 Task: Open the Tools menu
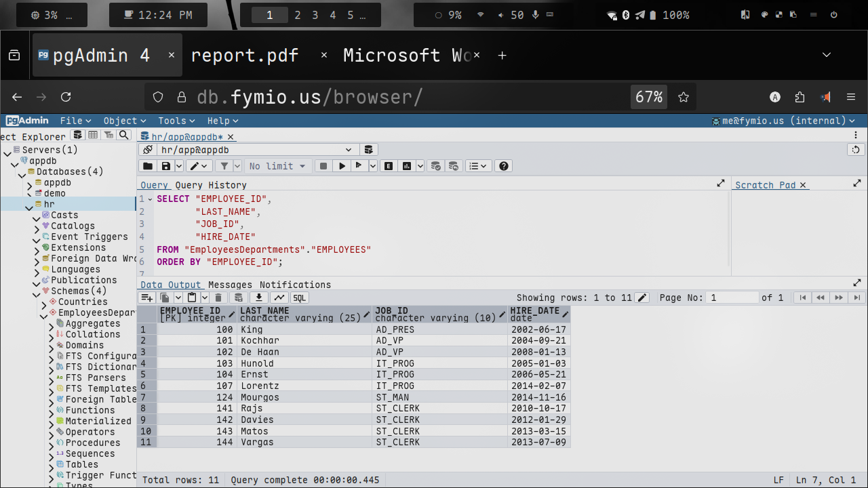click(x=177, y=121)
